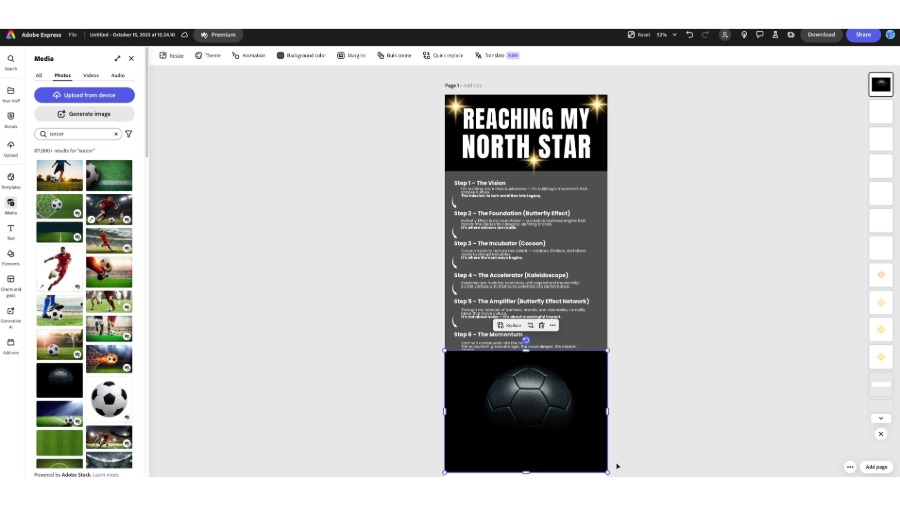The width and height of the screenshot is (900, 506).
Task: Click the cloud sync status icon
Action: click(184, 35)
